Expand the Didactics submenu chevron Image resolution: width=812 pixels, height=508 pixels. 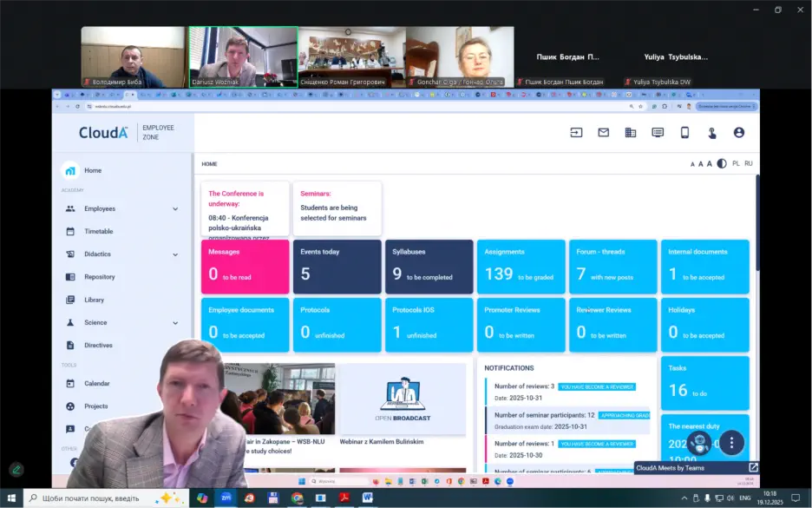pos(175,254)
